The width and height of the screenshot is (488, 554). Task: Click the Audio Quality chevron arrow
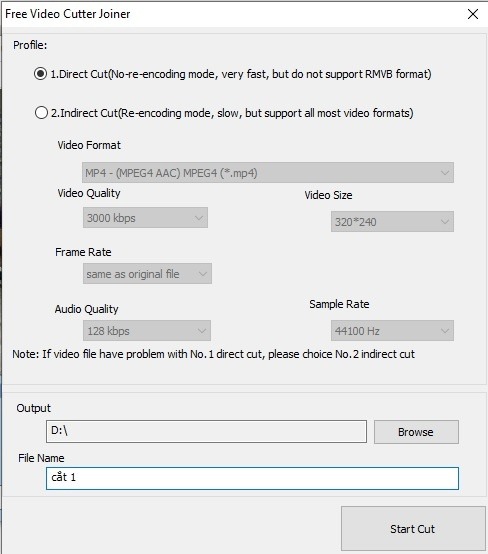202,331
